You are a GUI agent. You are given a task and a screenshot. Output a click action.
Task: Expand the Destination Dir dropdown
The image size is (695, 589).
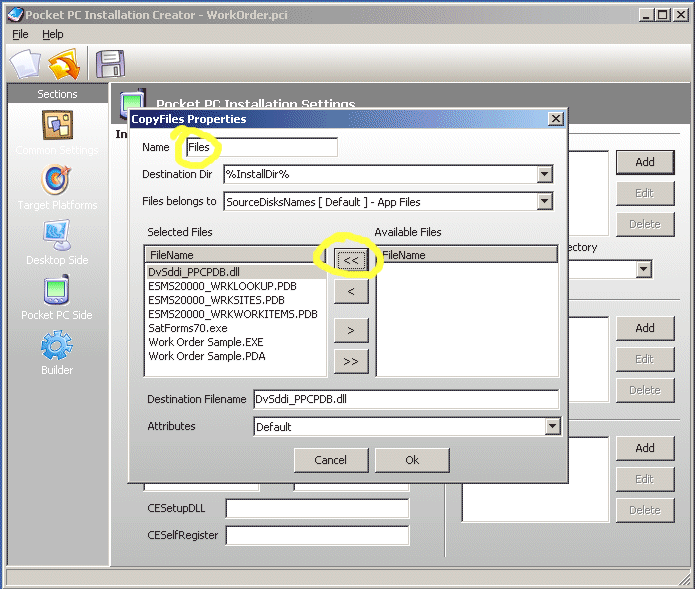point(545,174)
